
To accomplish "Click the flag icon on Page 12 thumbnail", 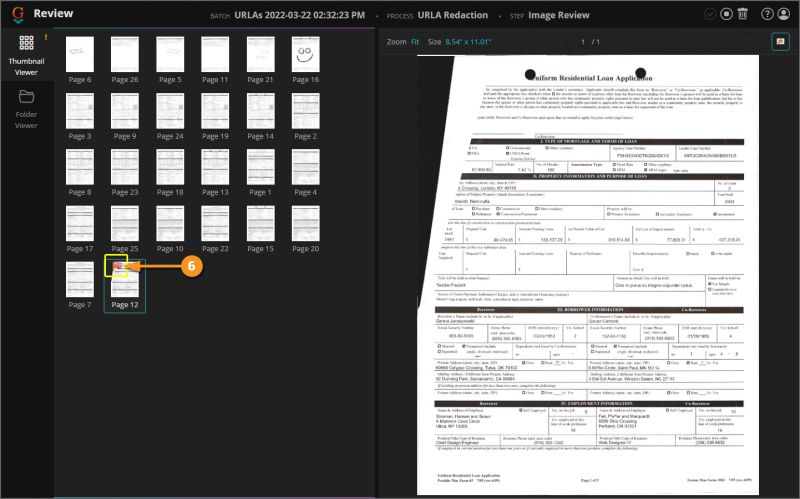I will point(118,265).
